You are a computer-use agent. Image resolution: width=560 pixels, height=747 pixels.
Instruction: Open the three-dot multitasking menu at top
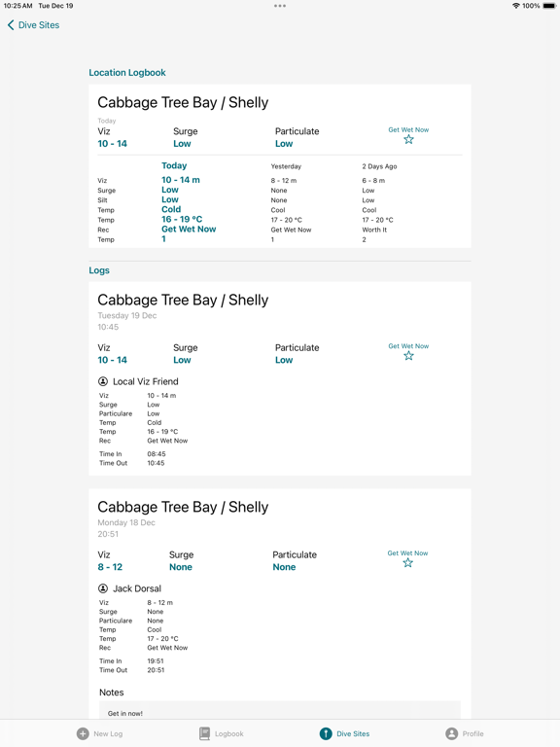tap(280, 6)
